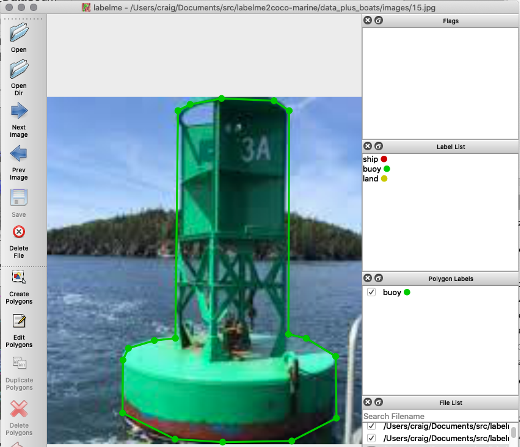Toggle first file checkbox in File List
The width and height of the screenshot is (520, 447).
click(371, 426)
